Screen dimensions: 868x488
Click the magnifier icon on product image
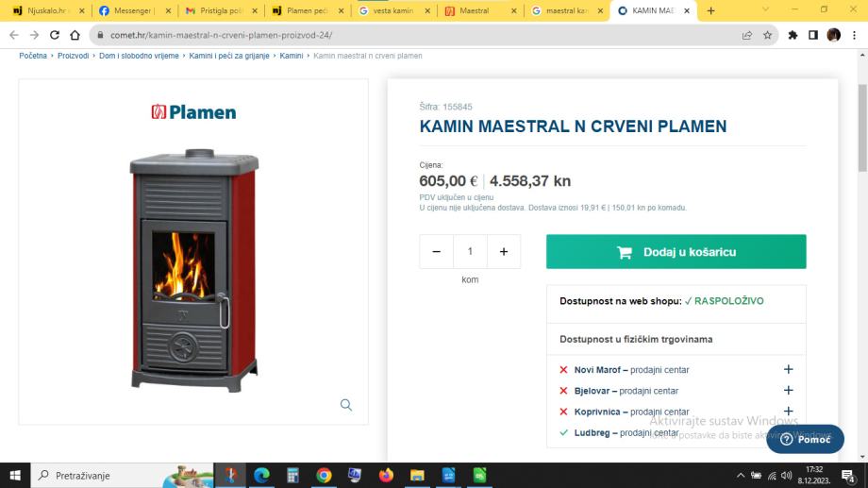346,405
